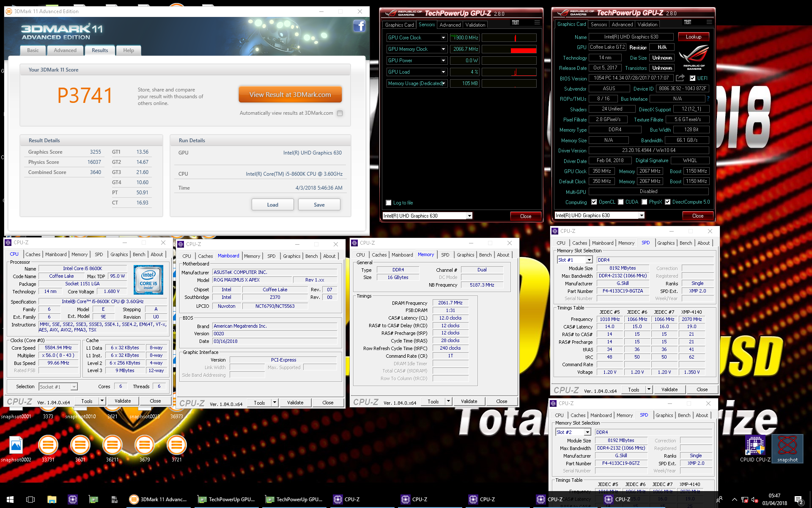Viewport: 812px width, 508px height.
Task: Expand the GPU Memory Clock sensor dropdown
Action: click(x=443, y=49)
